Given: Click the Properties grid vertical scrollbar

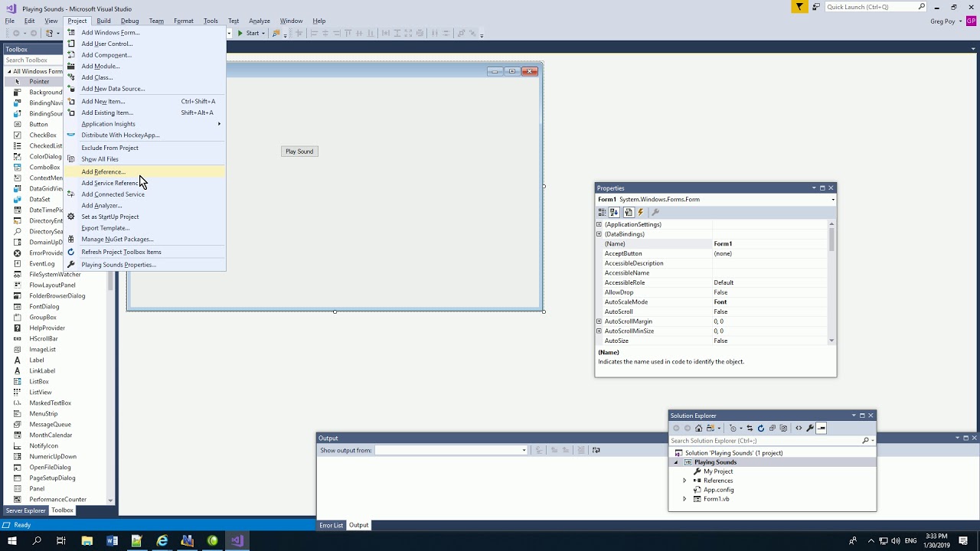Looking at the screenshot, I should click(832, 282).
